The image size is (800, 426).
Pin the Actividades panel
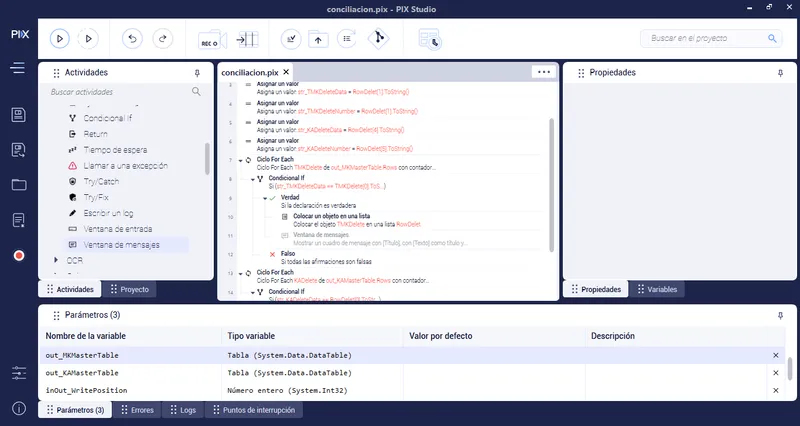coord(197,73)
